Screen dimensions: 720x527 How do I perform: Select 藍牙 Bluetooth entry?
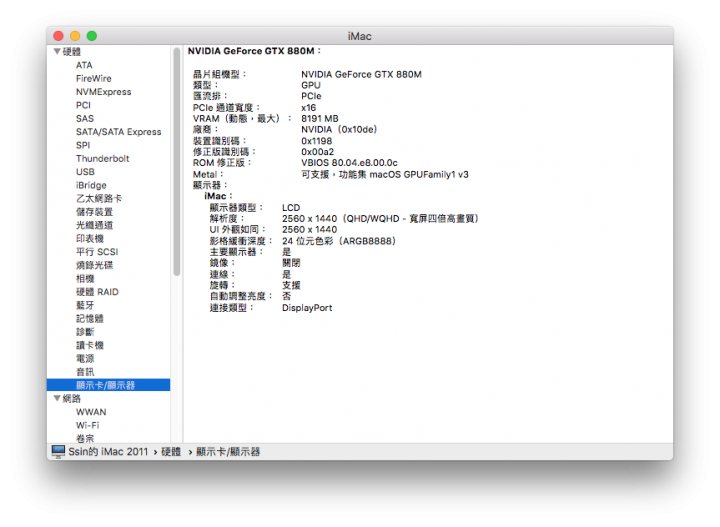pos(85,305)
